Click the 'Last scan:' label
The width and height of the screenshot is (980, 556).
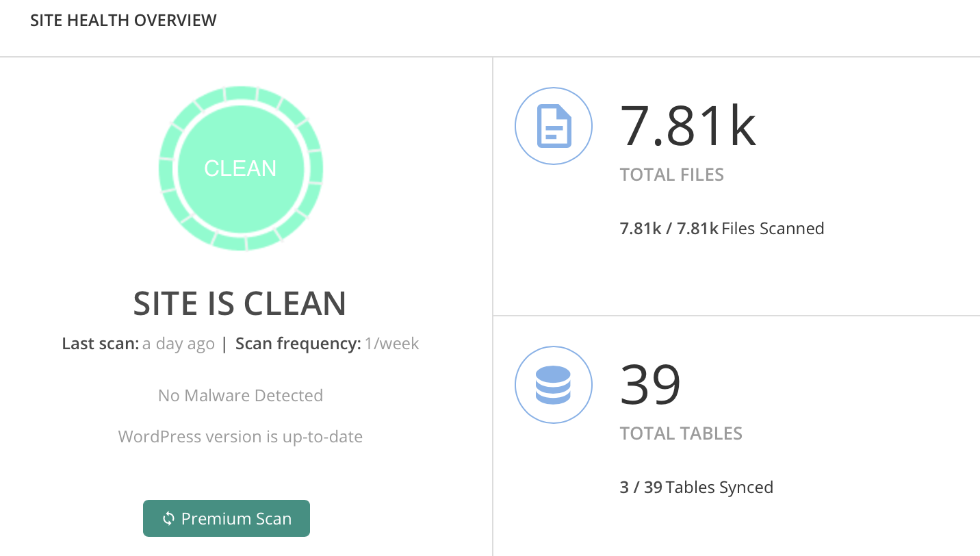[x=100, y=344]
